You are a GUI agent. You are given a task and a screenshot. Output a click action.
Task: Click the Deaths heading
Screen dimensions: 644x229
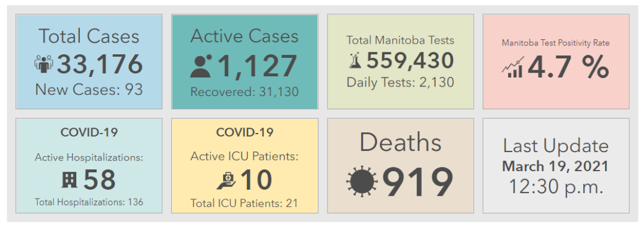[x=401, y=143]
